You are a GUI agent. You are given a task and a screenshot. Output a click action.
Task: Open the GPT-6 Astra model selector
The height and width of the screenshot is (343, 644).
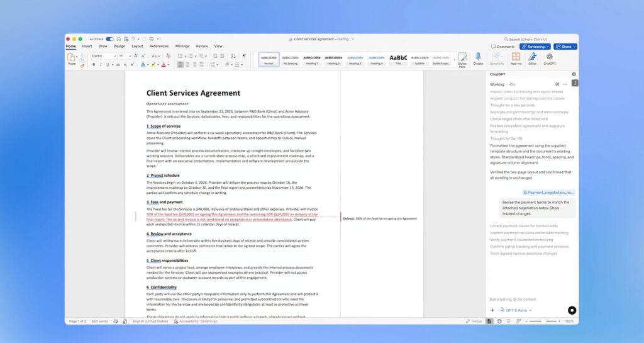[x=516, y=310]
